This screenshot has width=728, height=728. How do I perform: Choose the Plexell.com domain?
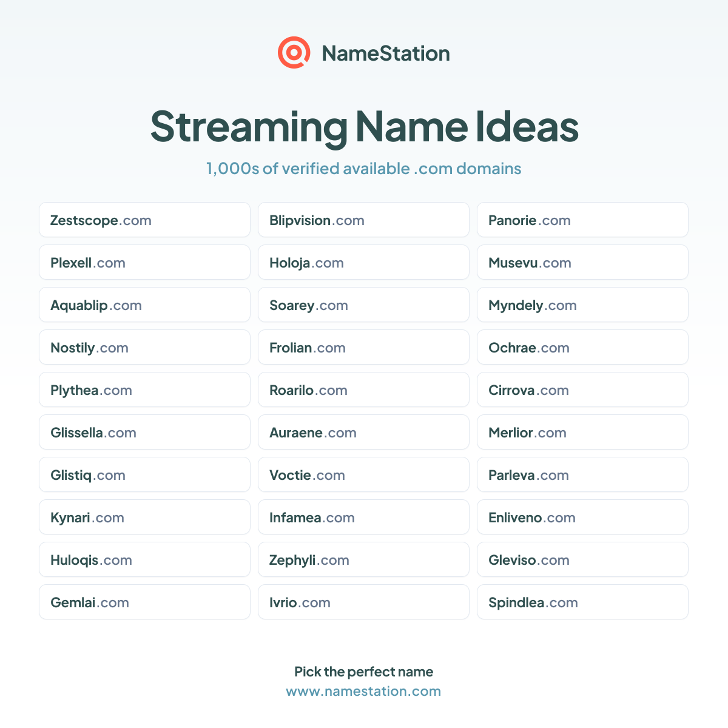pos(144,262)
